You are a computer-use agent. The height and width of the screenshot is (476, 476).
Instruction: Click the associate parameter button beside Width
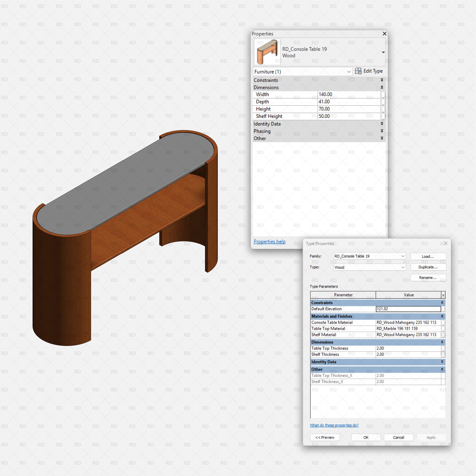pos(383,94)
